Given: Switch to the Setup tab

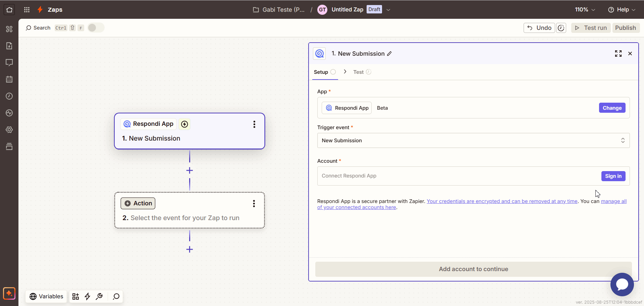Looking at the screenshot, I should pos(325,72).
